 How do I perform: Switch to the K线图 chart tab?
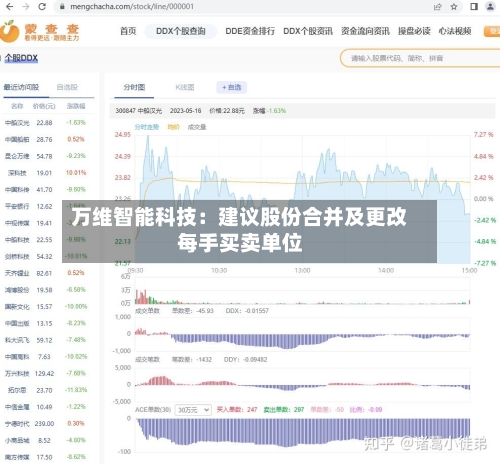[x=185, y=87]
